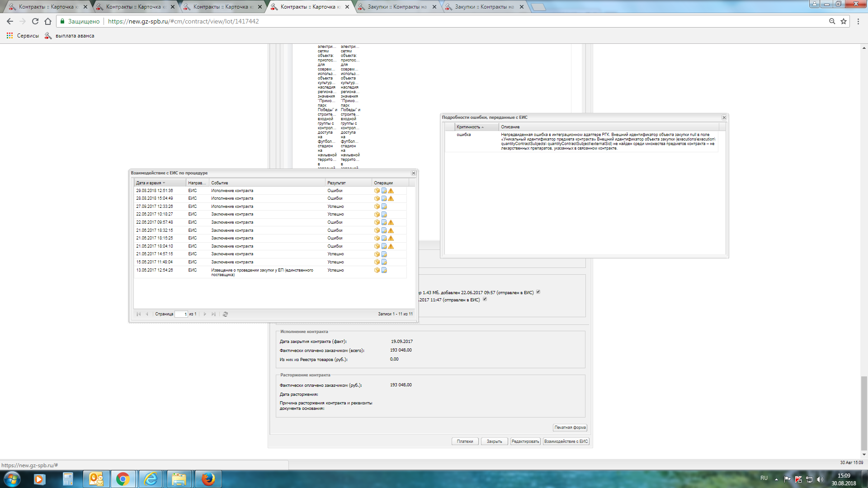
Task: Bookmark this page with the star icon
Action: (x=844, y=21)
